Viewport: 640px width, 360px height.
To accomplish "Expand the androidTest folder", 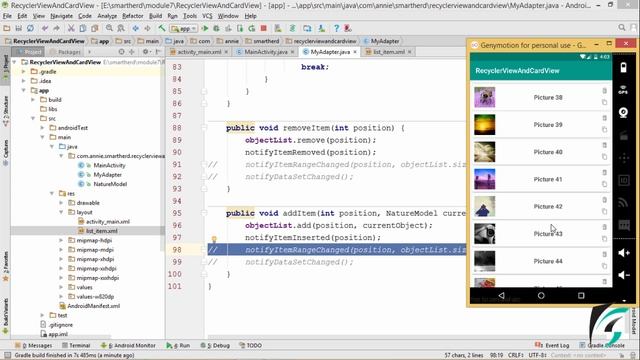I will (x=42, y=128).
